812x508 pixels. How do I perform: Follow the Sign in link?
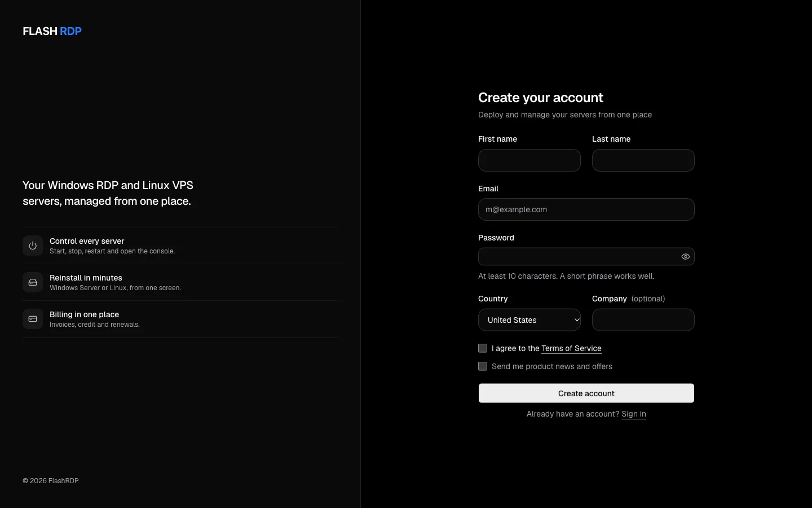[x=634, y=414]
